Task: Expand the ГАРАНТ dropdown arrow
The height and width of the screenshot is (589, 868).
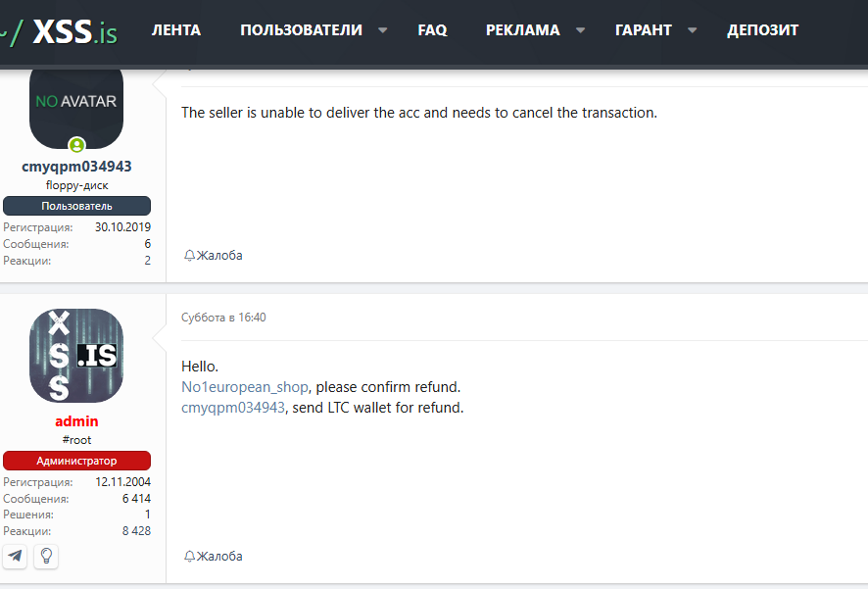Action: [693, 30]
